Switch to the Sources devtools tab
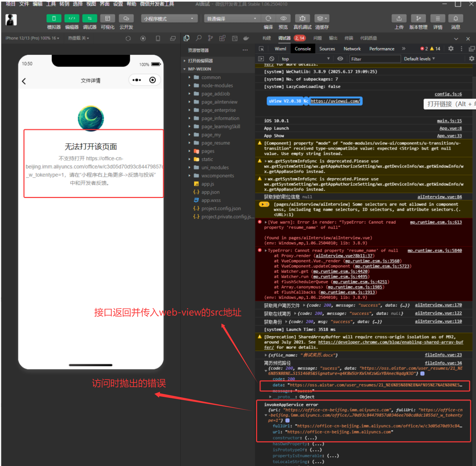 coord(327,49)
